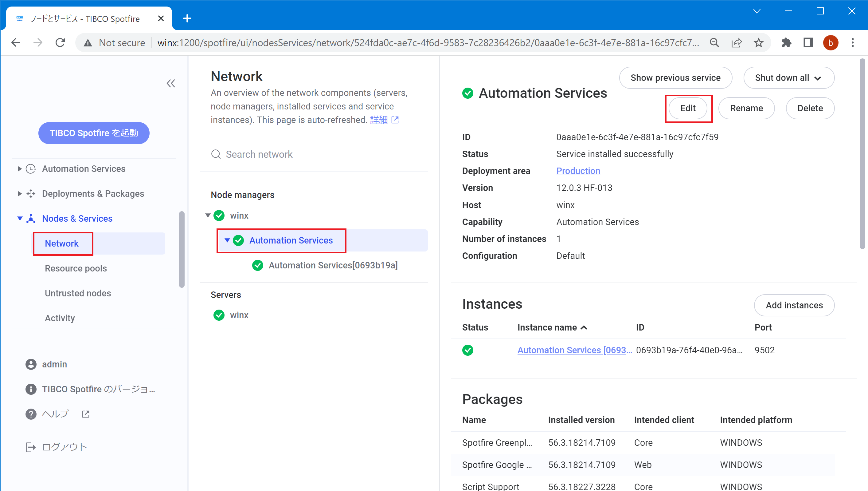Click the port value 9502
This screenshot has width=868, height=491.
(x=764, y=350)
